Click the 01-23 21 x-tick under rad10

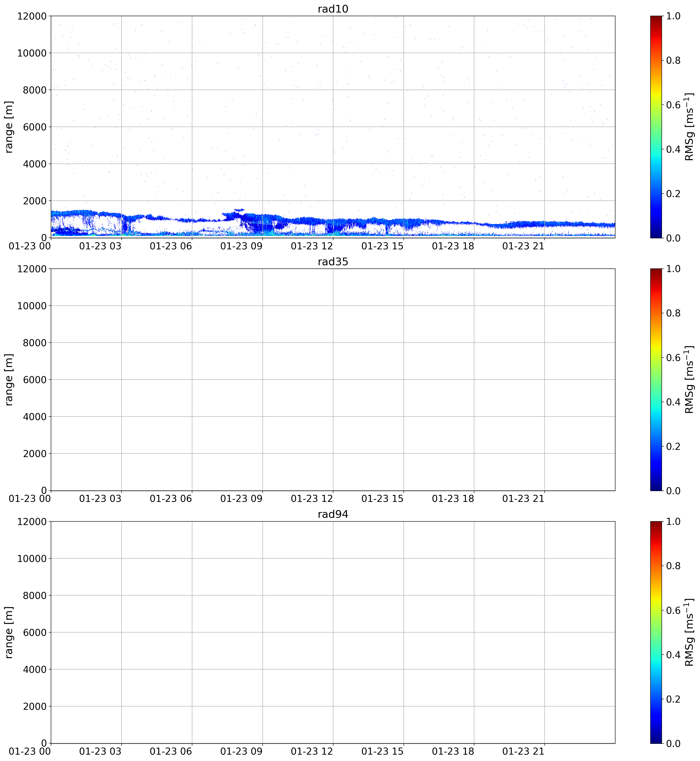pos(523,246)
